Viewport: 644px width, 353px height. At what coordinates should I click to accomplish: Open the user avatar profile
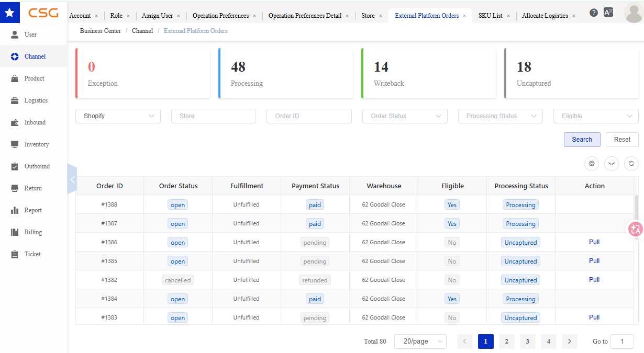pyautogui.click(x=634, y=13)
